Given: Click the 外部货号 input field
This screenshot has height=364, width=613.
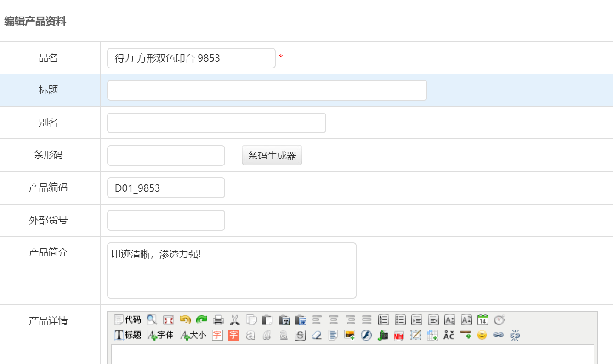Looking at the screenshot, I should (x=166, y=220).
